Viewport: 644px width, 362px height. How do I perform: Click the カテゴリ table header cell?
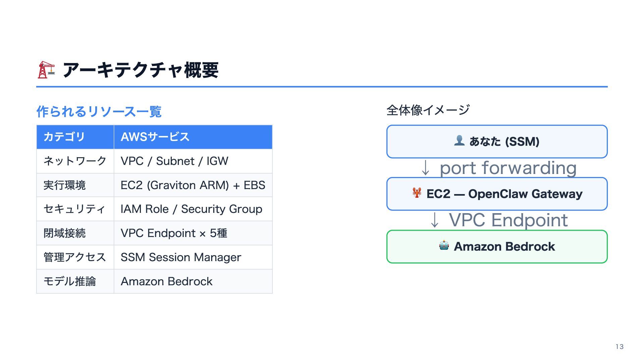tap(75, 137)
